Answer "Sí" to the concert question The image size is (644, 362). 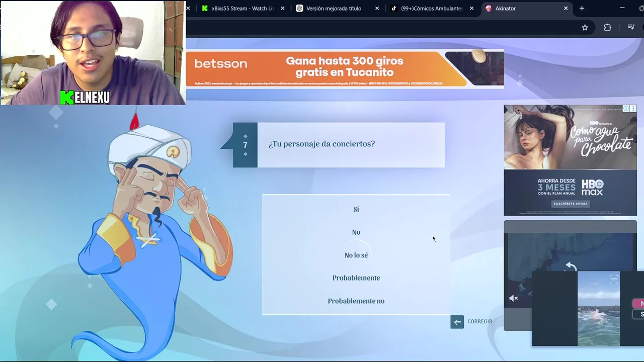356,209
